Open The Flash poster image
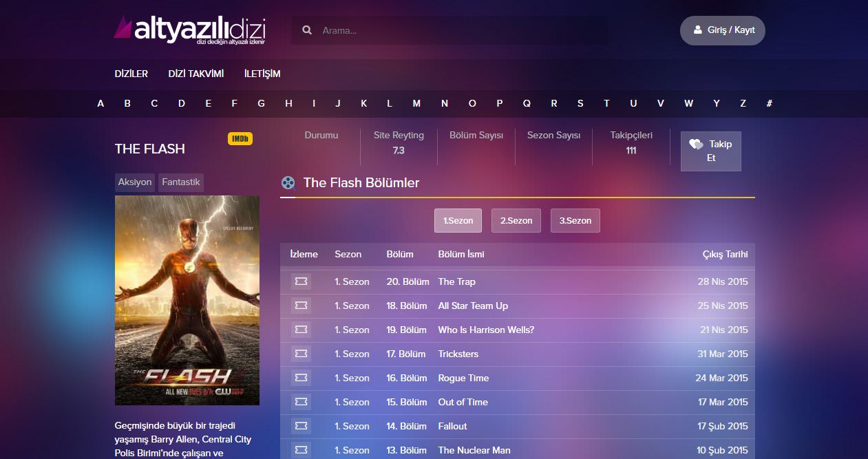 (187, 301)
